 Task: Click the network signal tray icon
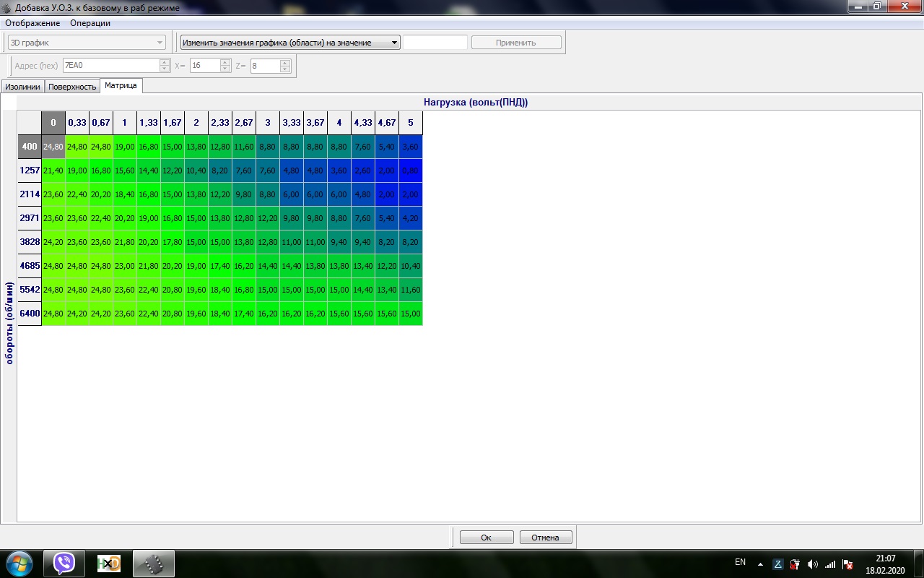click(x=830, y=564)
